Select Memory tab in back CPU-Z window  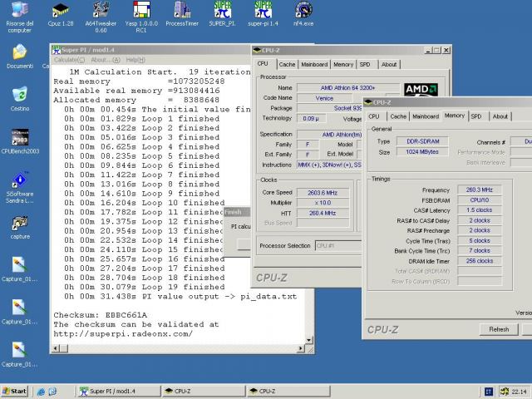tap(343, 65)
